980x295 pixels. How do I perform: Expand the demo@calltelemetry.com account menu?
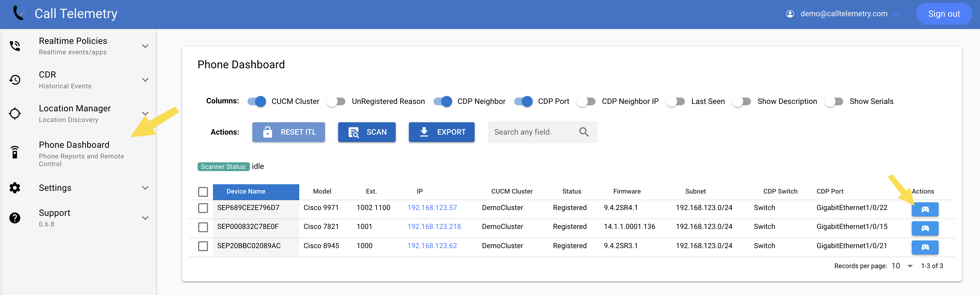[896, 14]
